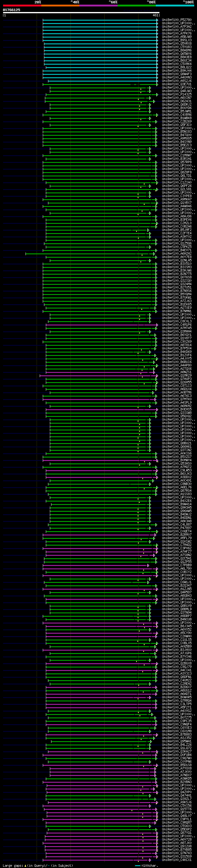Click UniRef100_B2N7T5 label

pos(177,274)
